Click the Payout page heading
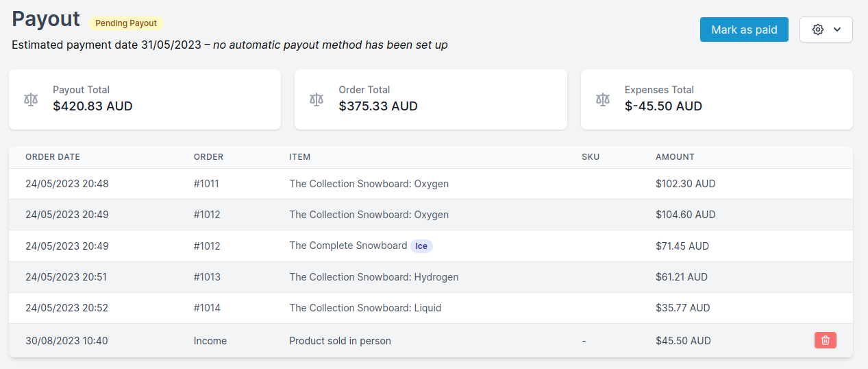Image resolution: width=868 pixels, height=369 pixels. 46,19
